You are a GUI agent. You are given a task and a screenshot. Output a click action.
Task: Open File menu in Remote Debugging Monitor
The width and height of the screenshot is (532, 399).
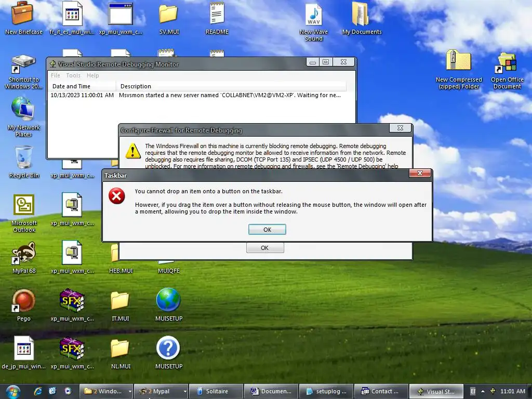pyautogui.click(x=55, y=75)
